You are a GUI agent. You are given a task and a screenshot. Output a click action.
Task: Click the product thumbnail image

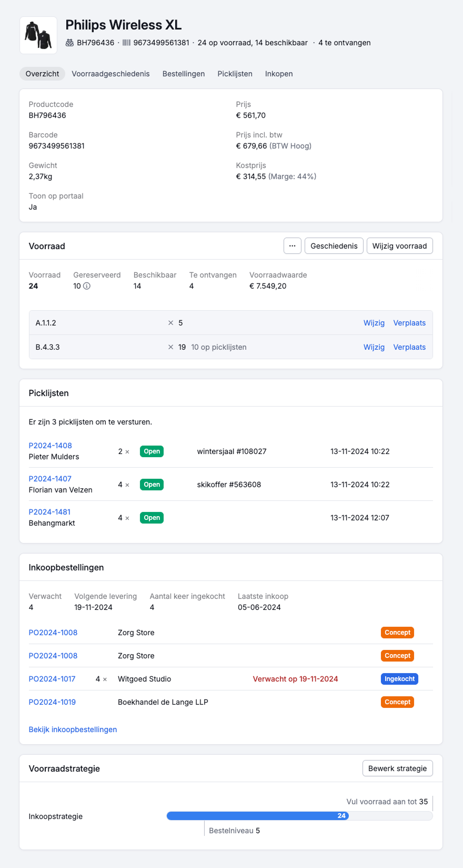(38, 35)
